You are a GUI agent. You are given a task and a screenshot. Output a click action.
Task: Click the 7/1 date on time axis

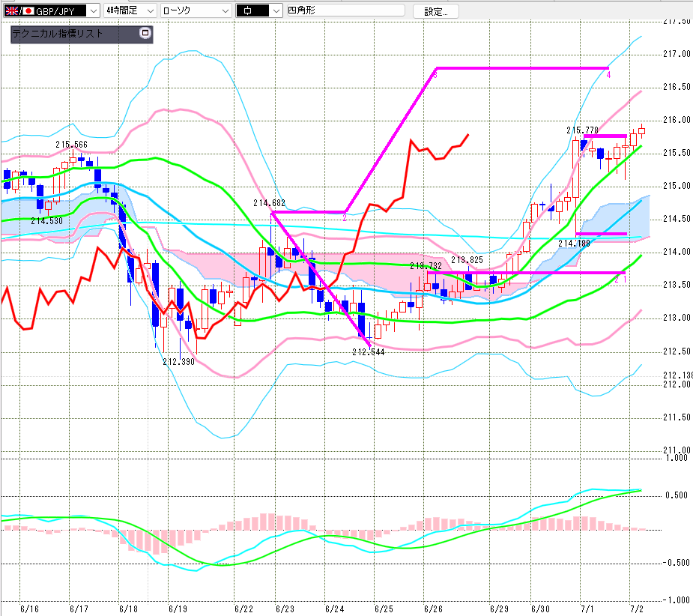[587, 609]
